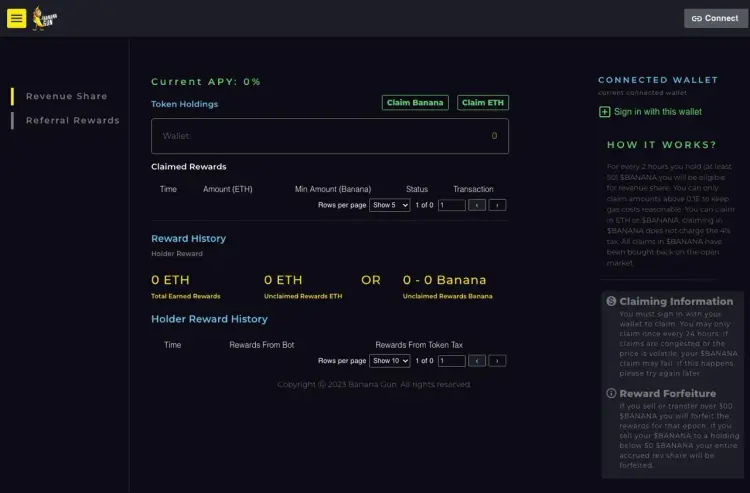Go to previous page of Holder Reward History
Screen dimensions: 750x493
click(477, 361)
